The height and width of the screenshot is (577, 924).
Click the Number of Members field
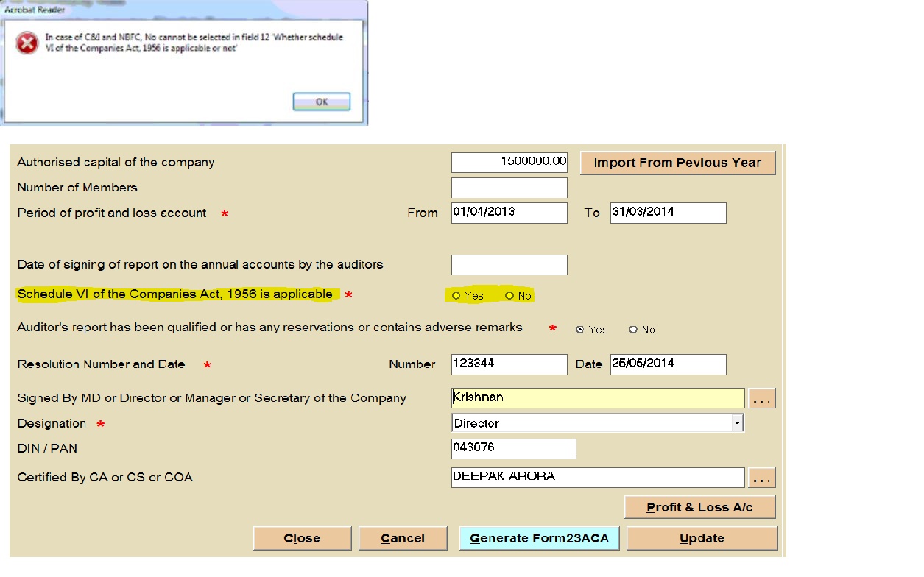coord(509,188)
